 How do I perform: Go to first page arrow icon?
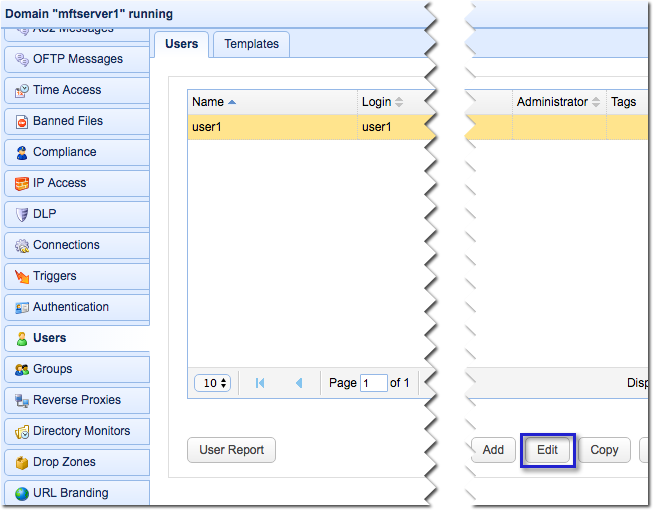pyautogui.click(x=260, y=383)
